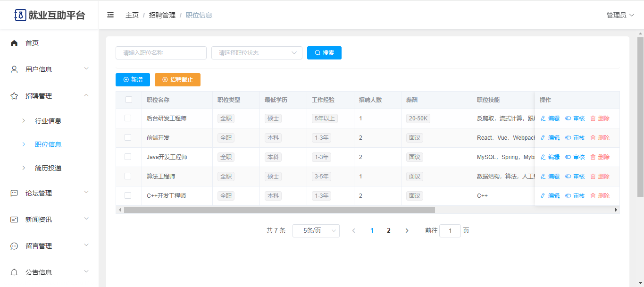Click the chat icon beside 论坛管理

click(14, 193)
